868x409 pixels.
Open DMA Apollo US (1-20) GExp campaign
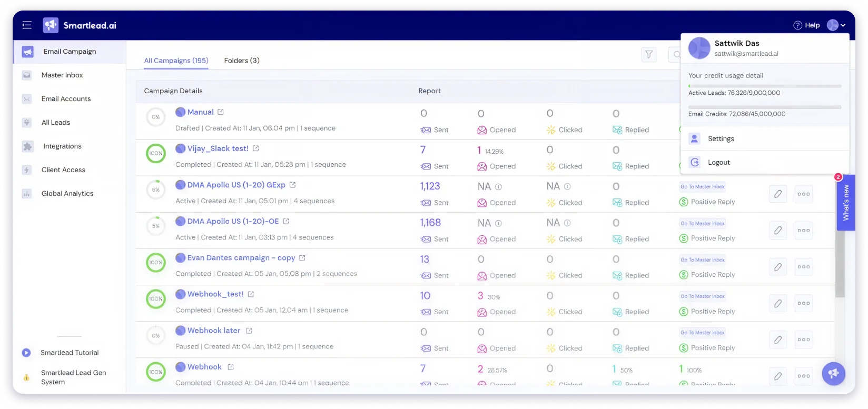point(236,185)
